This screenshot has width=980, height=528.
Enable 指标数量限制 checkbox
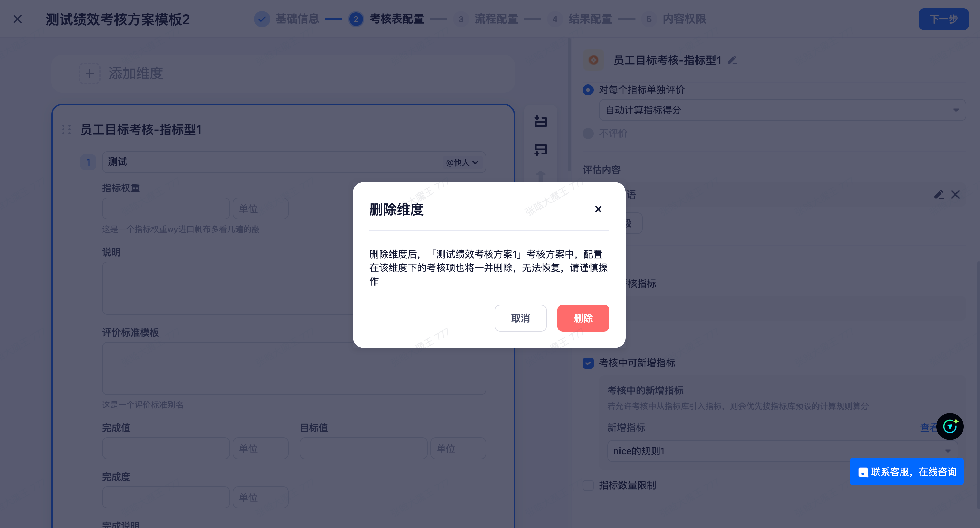click(x=588, y=485)
